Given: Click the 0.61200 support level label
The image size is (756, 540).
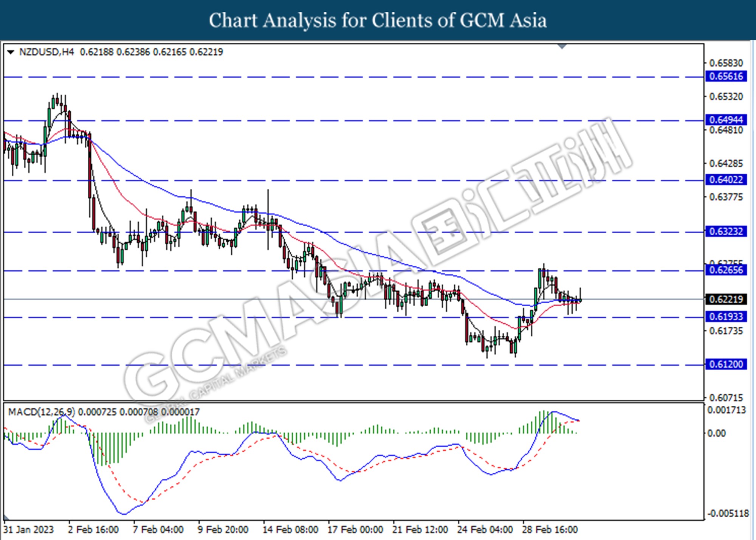Looking at the screenshot, I should click(726, 365).
